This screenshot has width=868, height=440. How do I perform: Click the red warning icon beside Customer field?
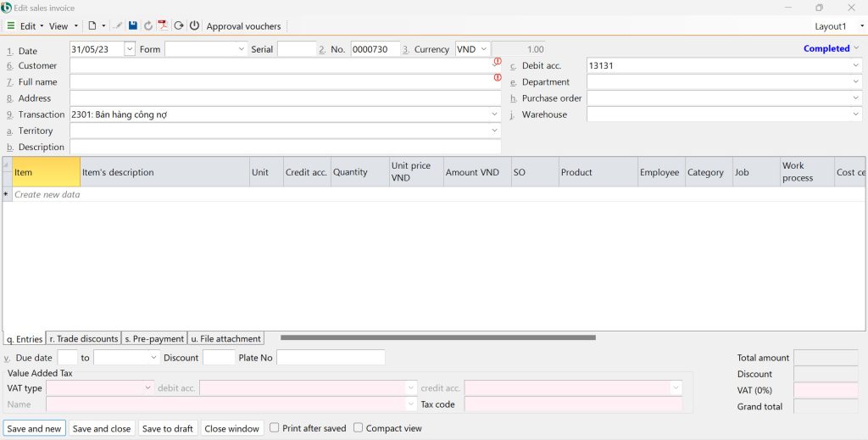498,61
